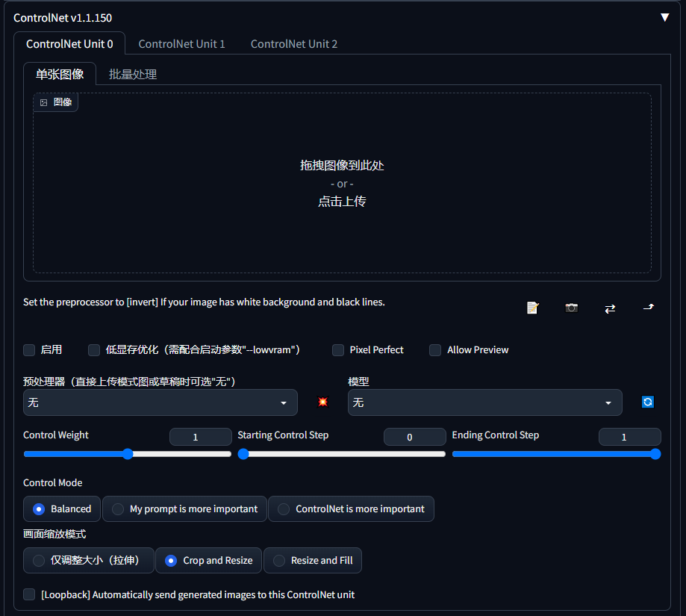686x616 pixels.
Task: Open new canvas via notepad pencil icon
Action: click(x=532, y=308)
